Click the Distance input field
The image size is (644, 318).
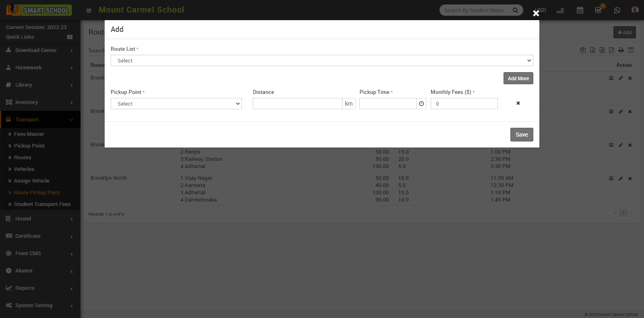297,104
